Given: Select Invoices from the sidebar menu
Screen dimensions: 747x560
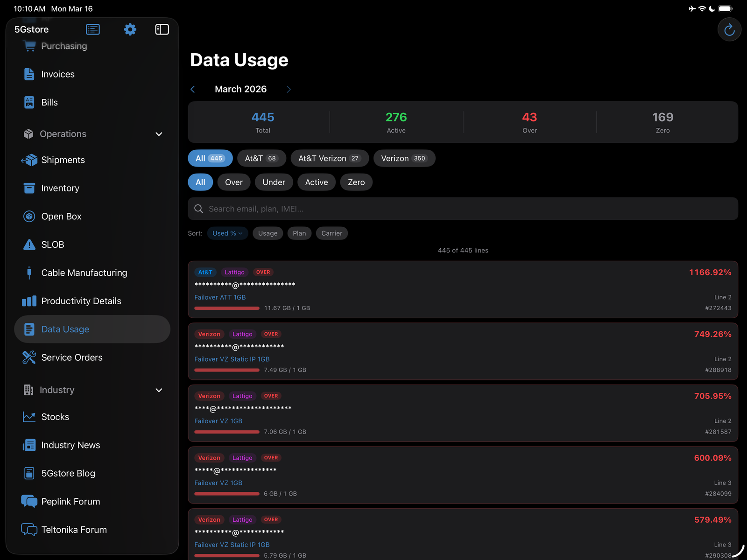Looking at the screenshot, I should pyautogui.click(x=57, y=74).
